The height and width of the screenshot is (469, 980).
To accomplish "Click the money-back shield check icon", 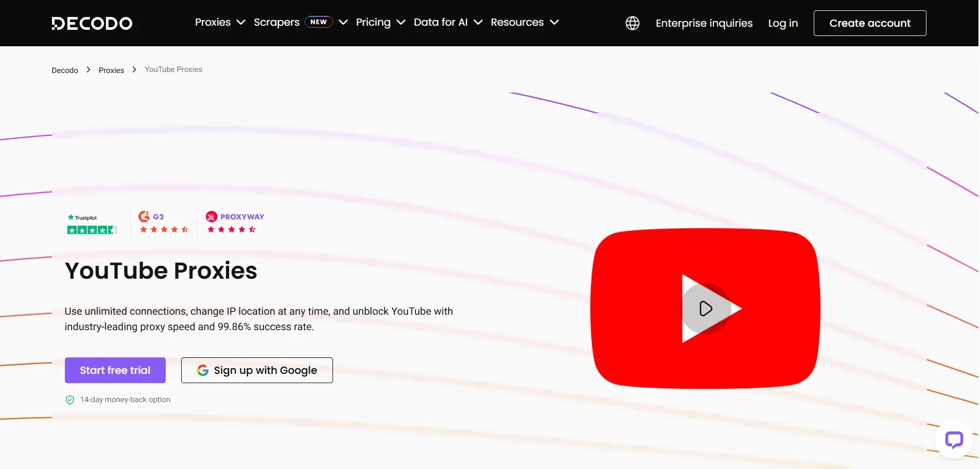I will pos(70,400).
